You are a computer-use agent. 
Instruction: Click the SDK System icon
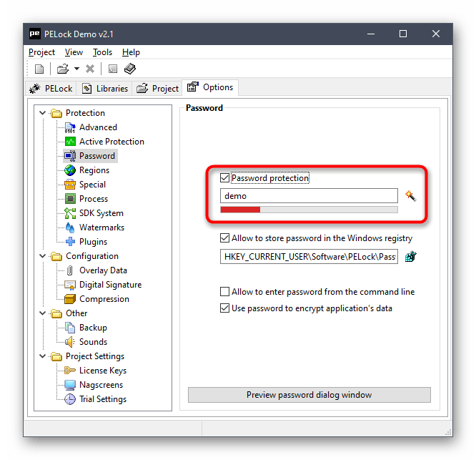click(70, 213)
